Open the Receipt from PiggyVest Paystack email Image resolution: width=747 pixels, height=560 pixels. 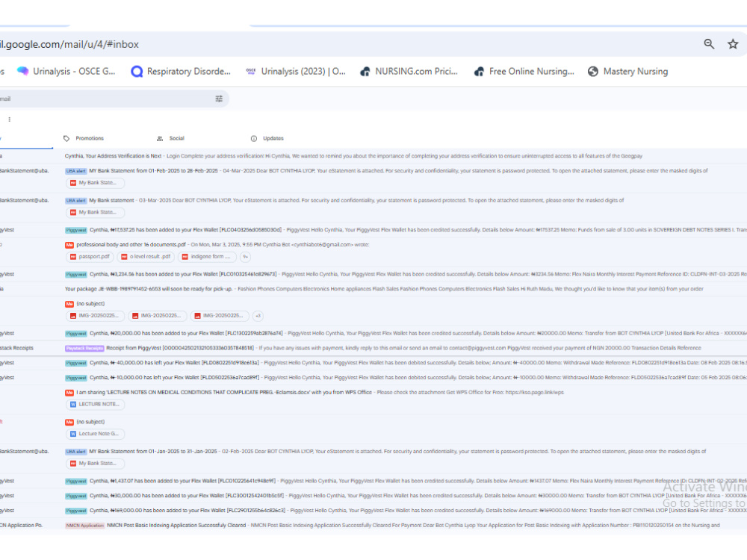[373, 348]
